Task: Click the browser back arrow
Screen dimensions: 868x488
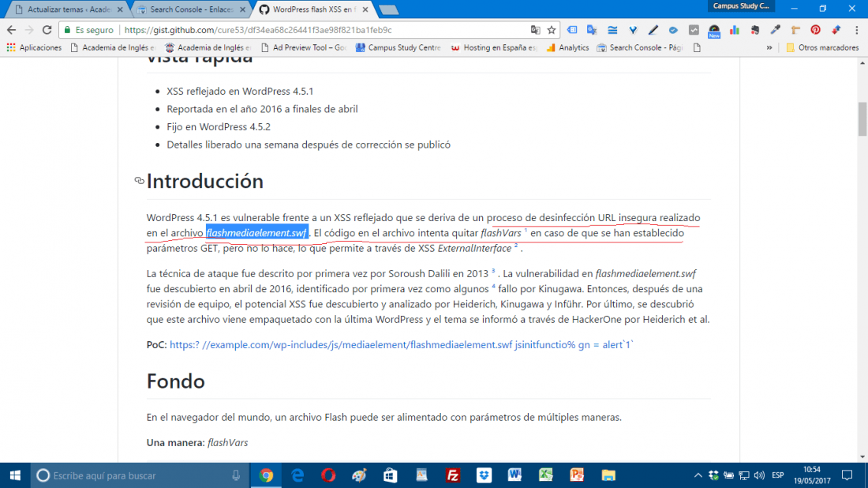Action: coord(12,30)
